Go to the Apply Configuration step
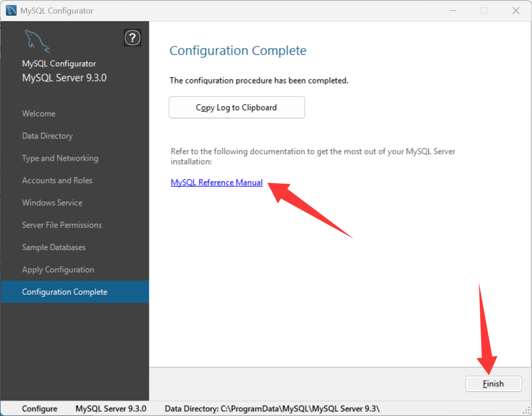This screenshot has height=416, width=532. [x=58, y=270]
